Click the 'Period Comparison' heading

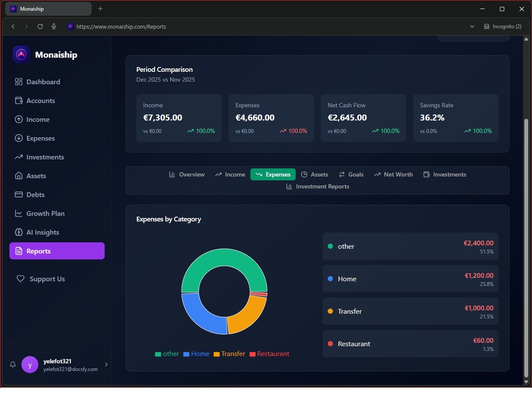(x=165, y=69)
